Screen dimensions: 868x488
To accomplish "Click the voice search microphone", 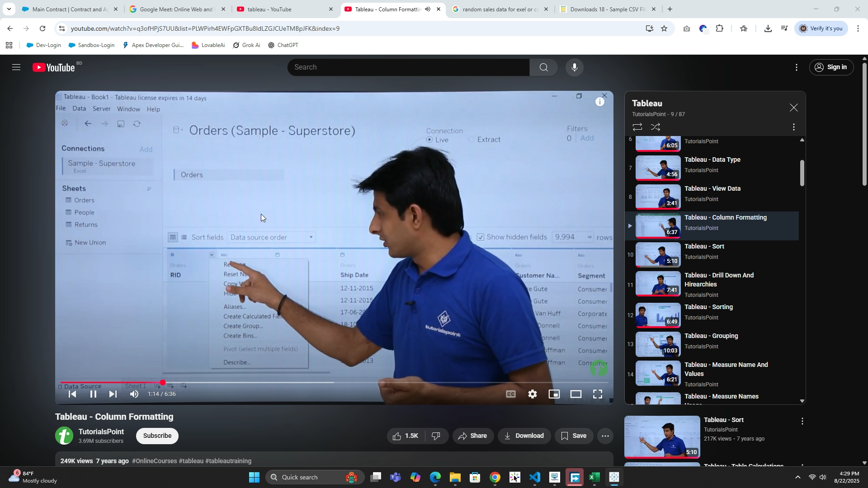I will point(574,67).
